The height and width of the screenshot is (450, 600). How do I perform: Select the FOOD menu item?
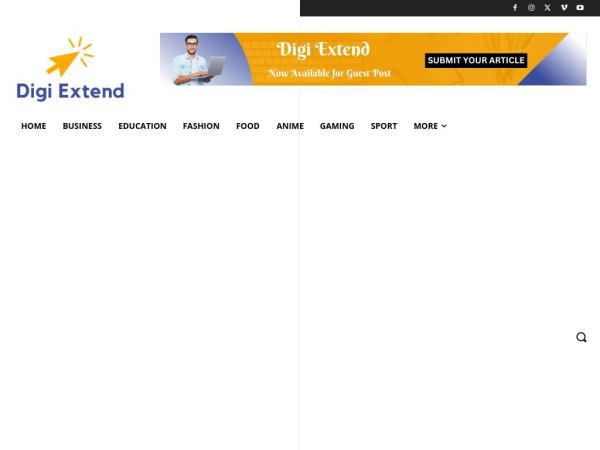click(248, 126)
